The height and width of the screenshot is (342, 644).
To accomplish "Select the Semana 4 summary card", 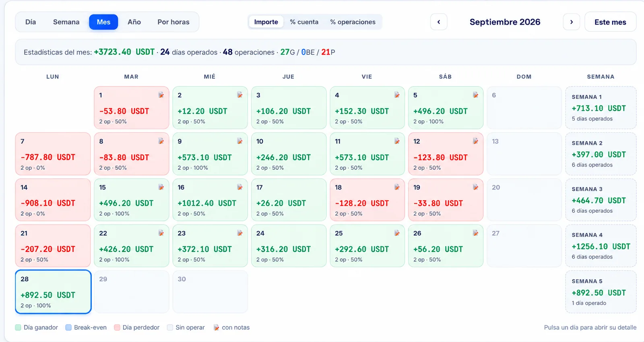I will pos(601,245).
